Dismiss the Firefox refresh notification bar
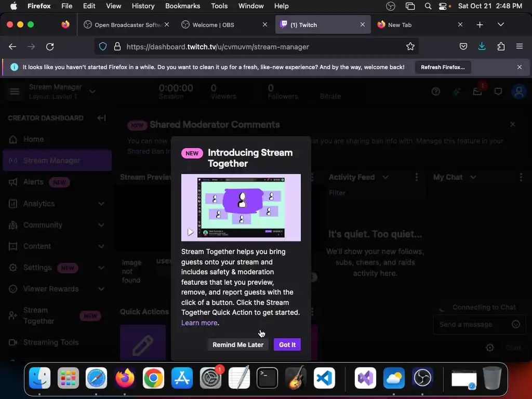Screen dimensions: 532x399 (519, 67)
